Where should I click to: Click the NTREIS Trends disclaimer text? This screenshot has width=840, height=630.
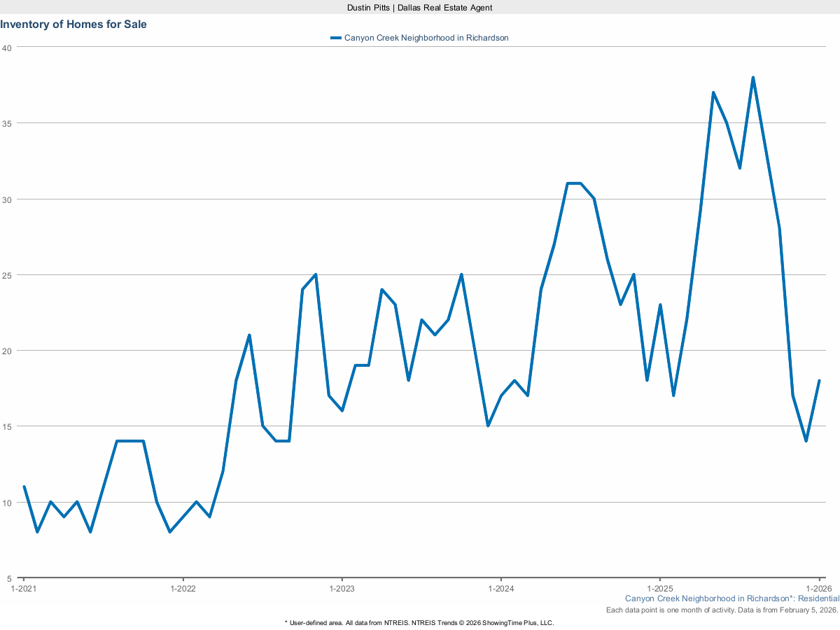[x=419, y=622]
